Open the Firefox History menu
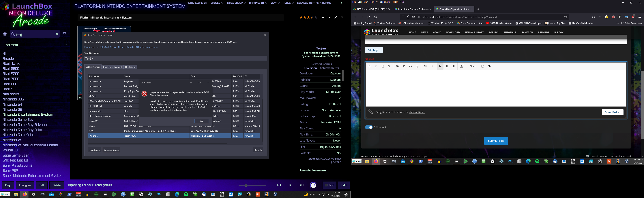Viewport: 644px width, 198px height. click(x=374, y=2)
